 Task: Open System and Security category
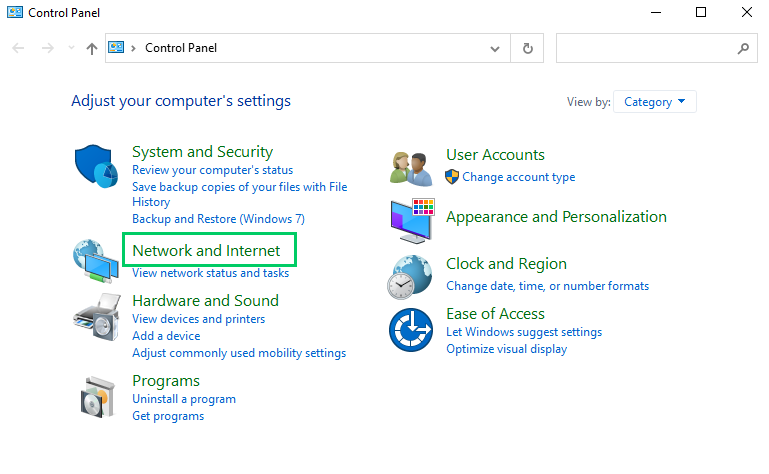[203, 152]
